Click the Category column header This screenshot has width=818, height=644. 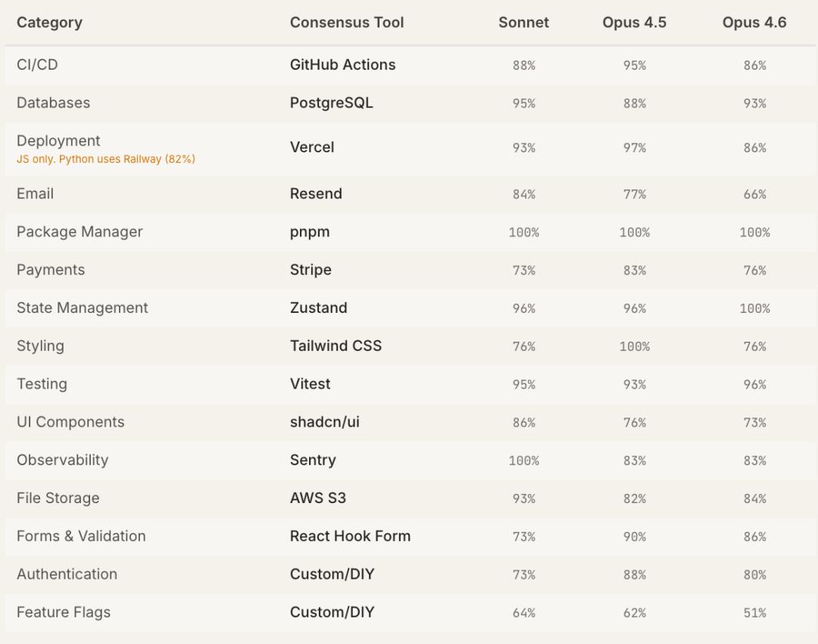(x=49, y=23)
